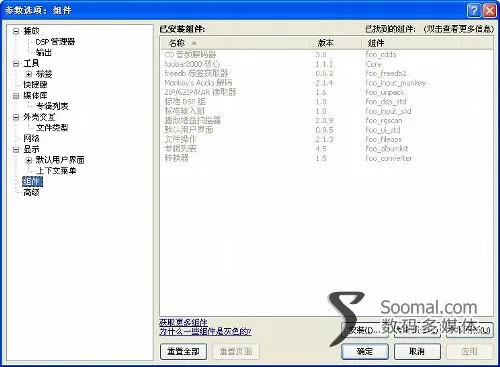Confirm with the 确定 button
The height and width of the screenshot is (367, 500).
click(x=365, y=352)
